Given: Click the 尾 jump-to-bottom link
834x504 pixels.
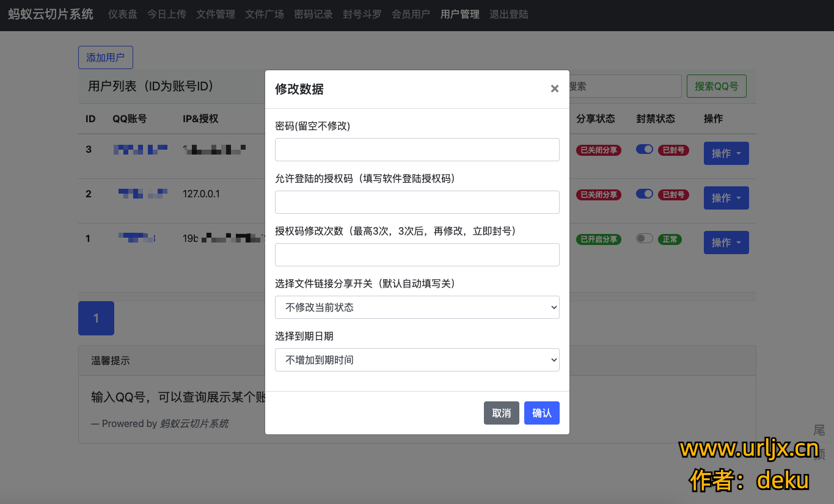Looking at the screenshot, I should (819, 430).
